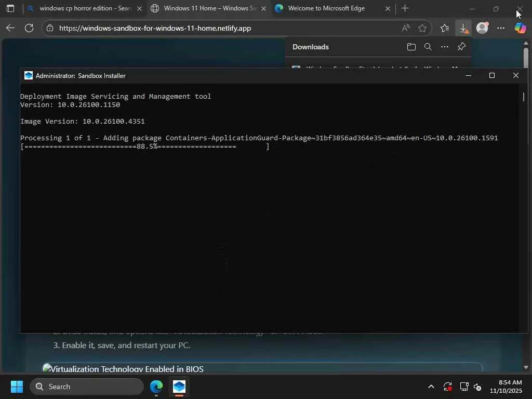Open network status tray icon

[x=464, y=387]
